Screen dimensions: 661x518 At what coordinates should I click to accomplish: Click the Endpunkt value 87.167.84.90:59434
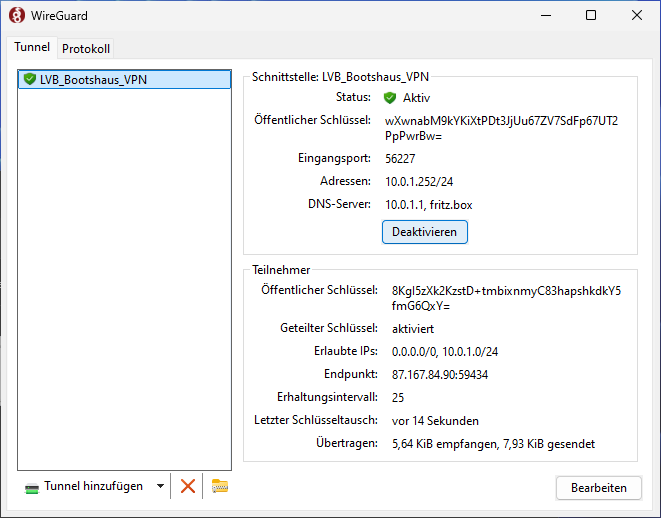coord(440,375)
